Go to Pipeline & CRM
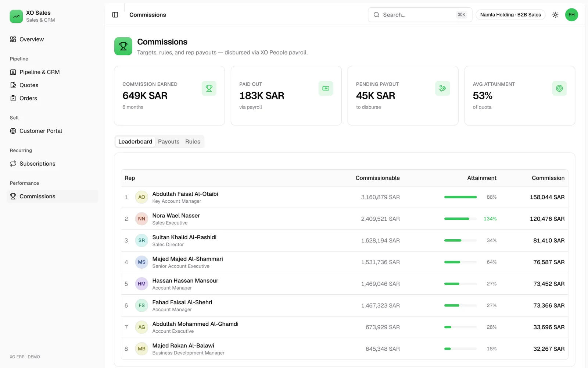Image resolution: width=588 pixels, height=368 pixels. point(53,72)
